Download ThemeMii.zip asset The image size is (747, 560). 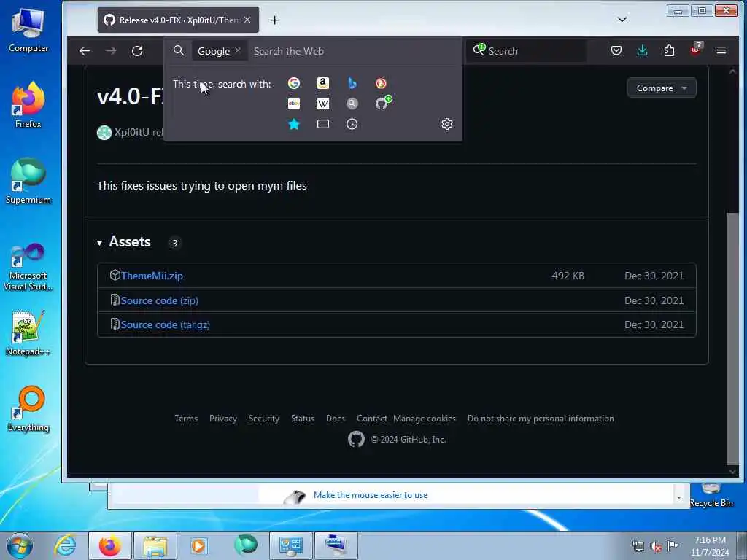tap(152, 276)
